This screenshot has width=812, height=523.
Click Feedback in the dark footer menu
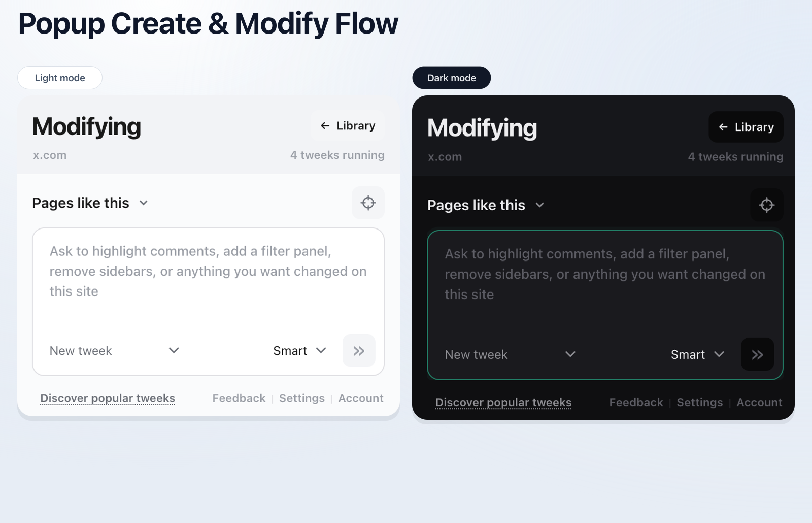click(x=635, y=402)
